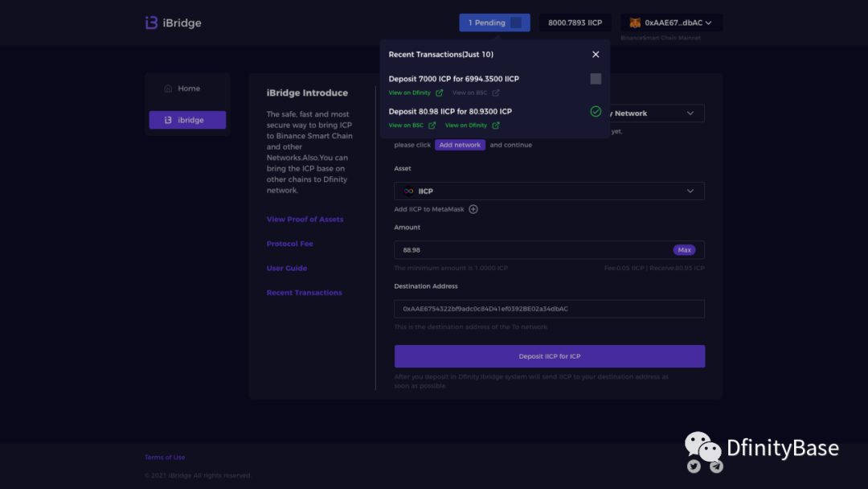
Task: Open View on Dfinity for 7000 ICP deposit
Action: [416, 93]
